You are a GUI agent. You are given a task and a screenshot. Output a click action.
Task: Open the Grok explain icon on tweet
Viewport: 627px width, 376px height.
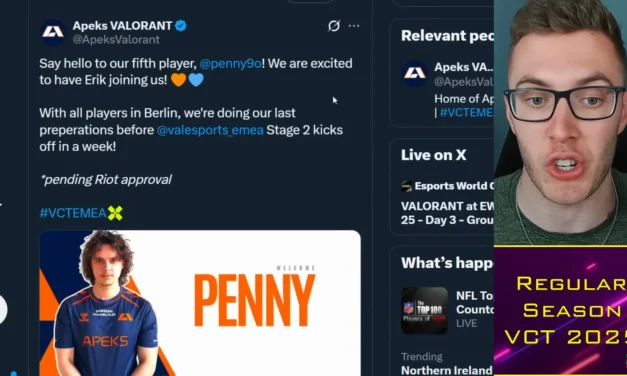tap(334, 26)
